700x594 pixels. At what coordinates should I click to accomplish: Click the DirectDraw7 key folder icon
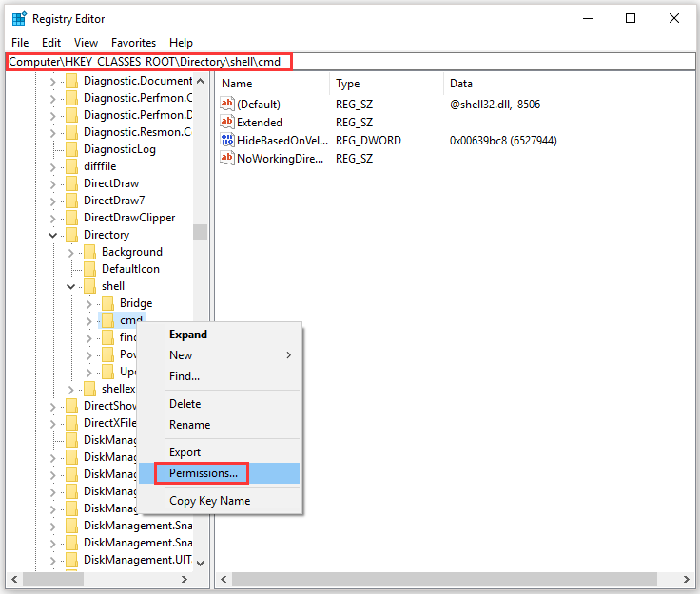coord(72,201)
